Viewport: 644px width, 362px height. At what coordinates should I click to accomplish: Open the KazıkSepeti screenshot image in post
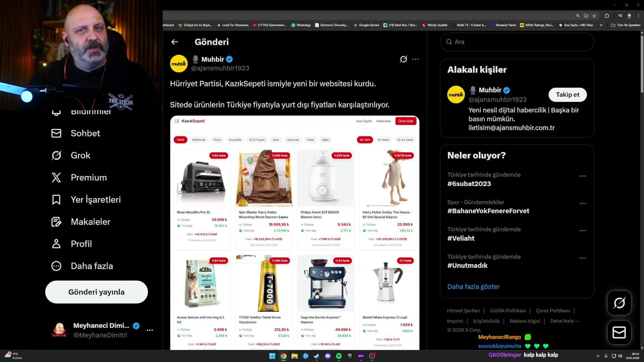[295, 233]
